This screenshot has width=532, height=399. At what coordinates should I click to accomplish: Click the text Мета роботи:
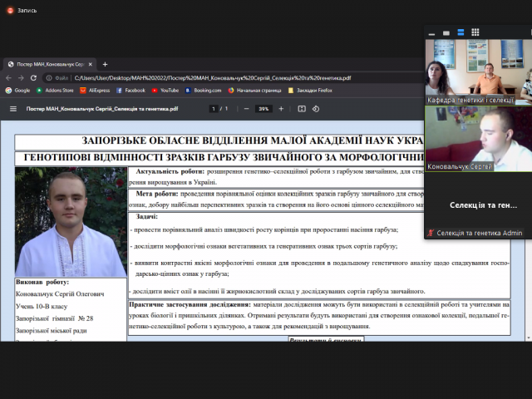tap(157, 194)
